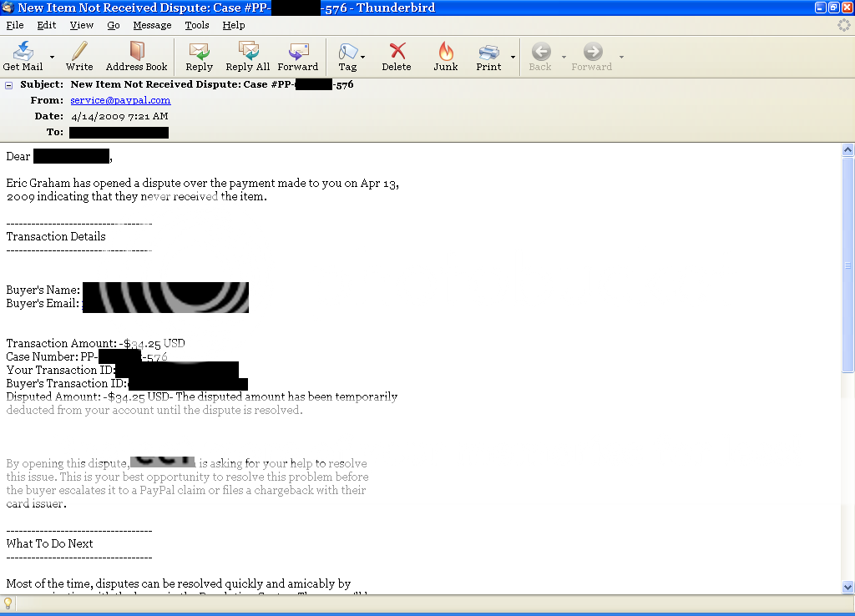This screenshot has width=855, height=616.
Task: Click the service@paypal.com sender link
Action: [x=120, y=100]
